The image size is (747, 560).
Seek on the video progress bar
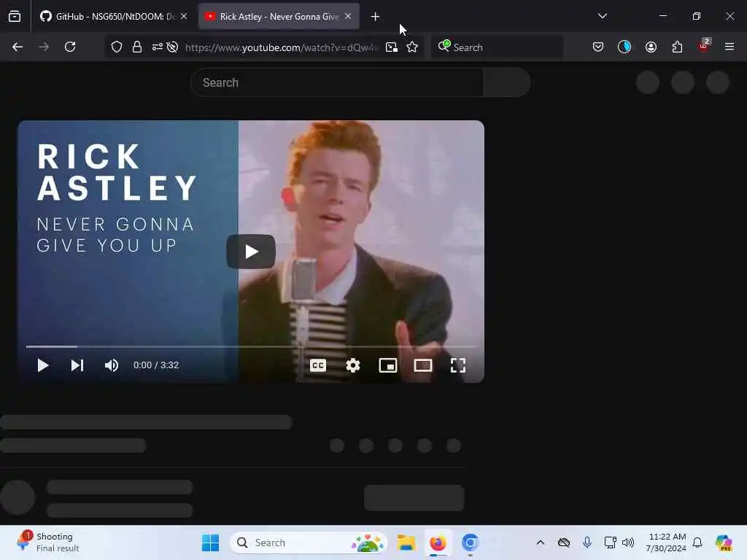point(251,346)
